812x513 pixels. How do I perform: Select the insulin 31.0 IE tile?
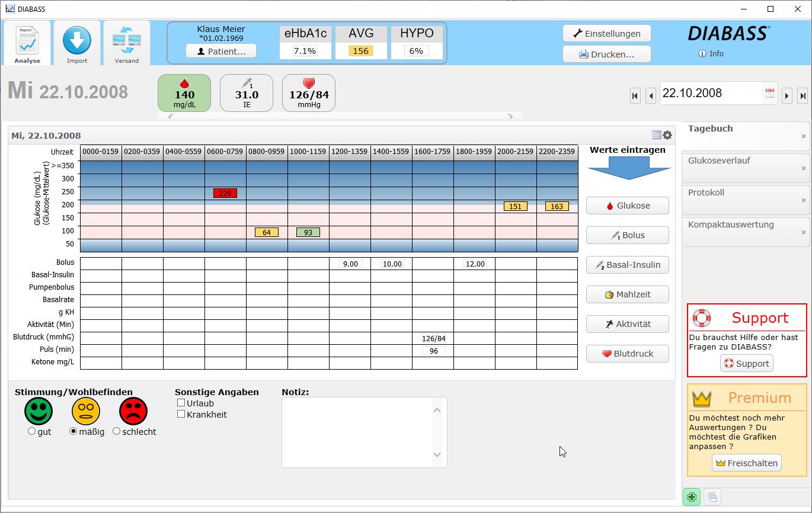[247, 93]
